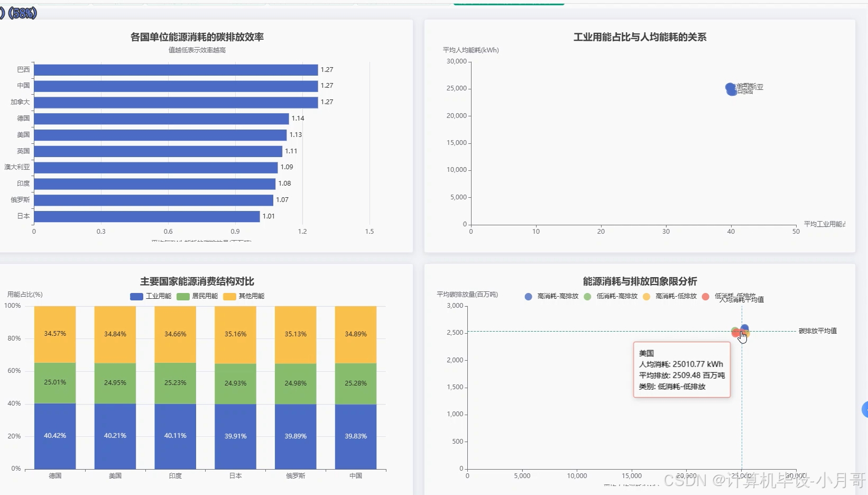Click the 碳排放平均值 reference line label
This screenshot has width=868, height=495.
point(818,331)
